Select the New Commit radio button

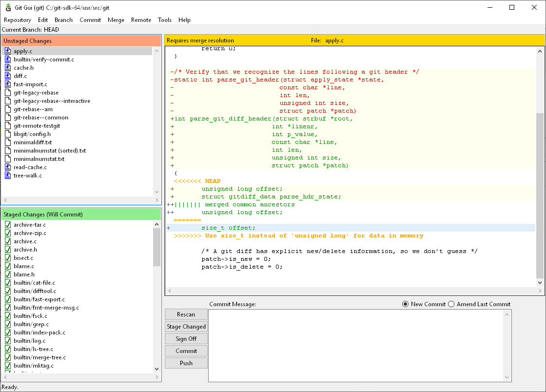[x=405, y=304]
